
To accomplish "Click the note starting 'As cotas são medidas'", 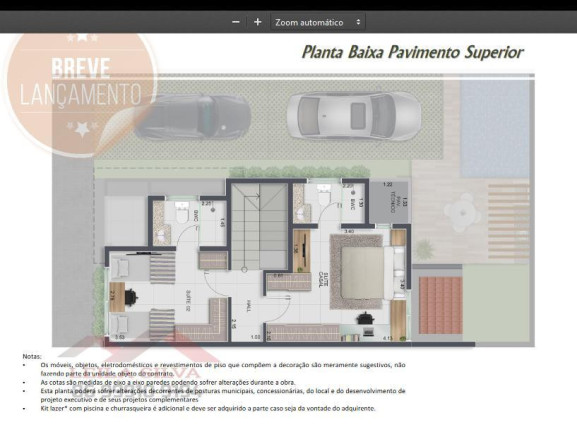I will click(x=168, y=382).
